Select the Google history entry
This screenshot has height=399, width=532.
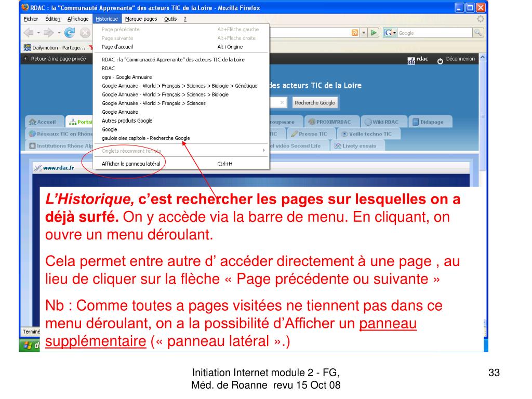point(181,129)
